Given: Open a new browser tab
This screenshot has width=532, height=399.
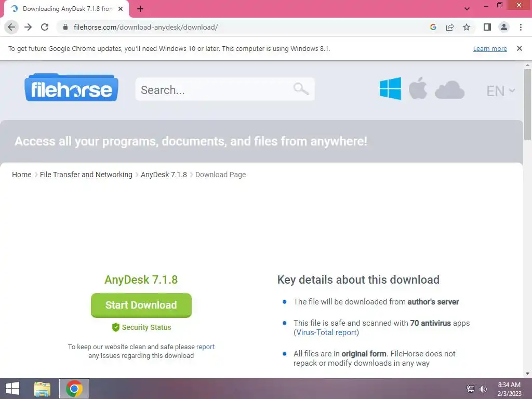Looking at the screenshot, I should (x=140, y=9).
